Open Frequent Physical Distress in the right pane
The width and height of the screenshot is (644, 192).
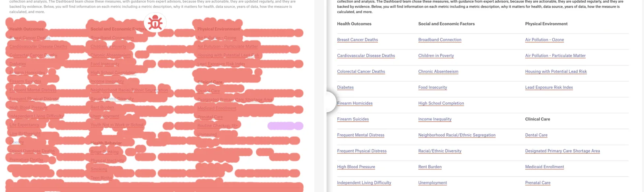point(362,151)
